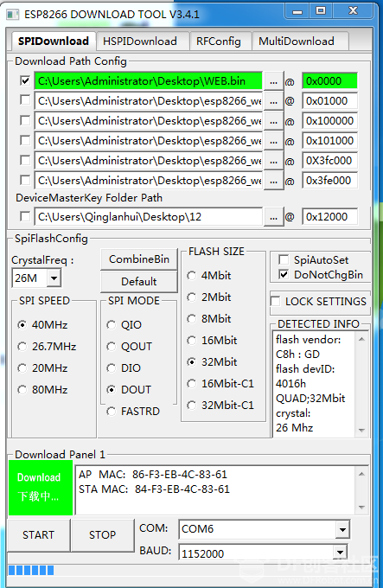383x588 pixels.
Task: Minimize the download tool window
Action: tap(297, 11)
